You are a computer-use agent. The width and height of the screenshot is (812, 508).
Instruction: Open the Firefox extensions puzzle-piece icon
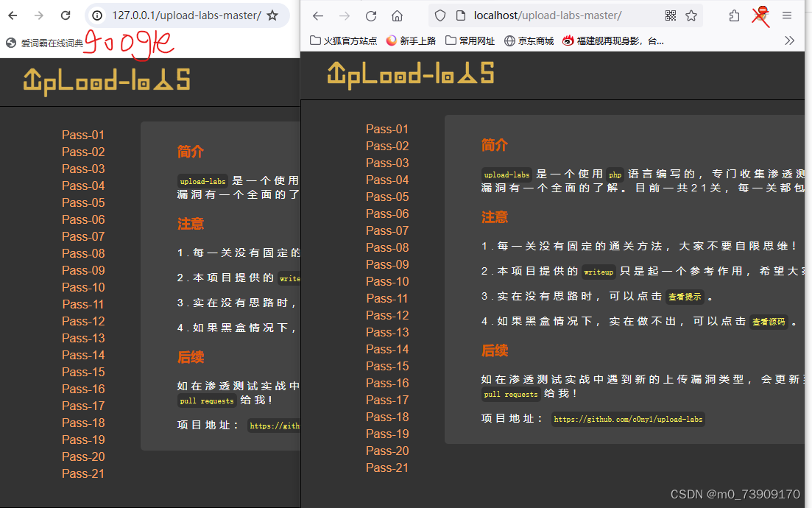735,15
